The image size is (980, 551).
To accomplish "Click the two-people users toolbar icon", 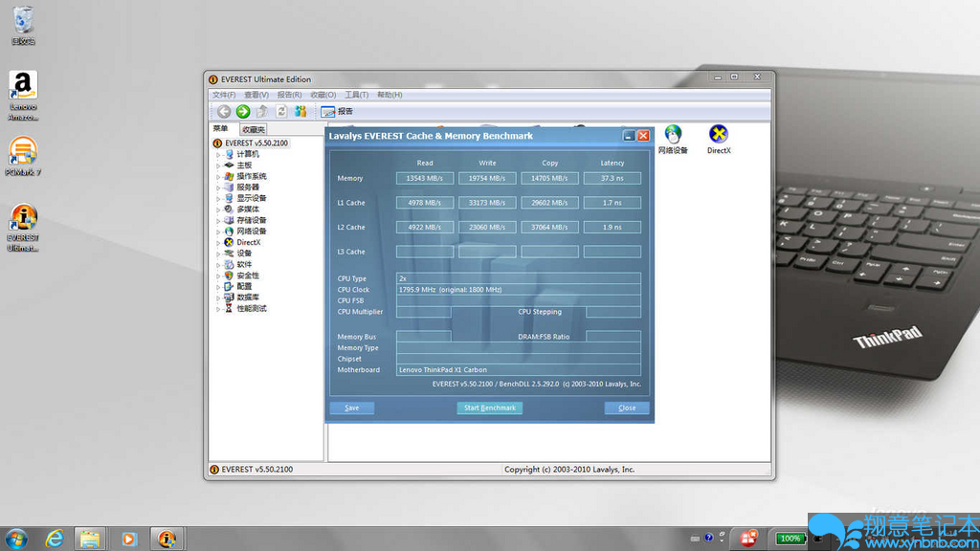I will coord(301,111).
